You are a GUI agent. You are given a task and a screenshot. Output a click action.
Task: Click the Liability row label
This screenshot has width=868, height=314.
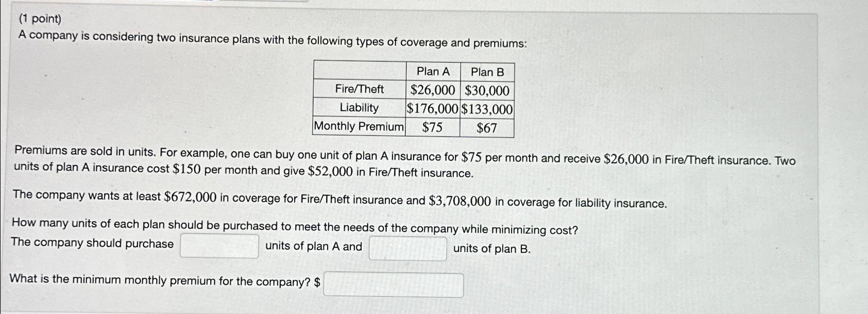pyautogui.click(x=359, y=108)
